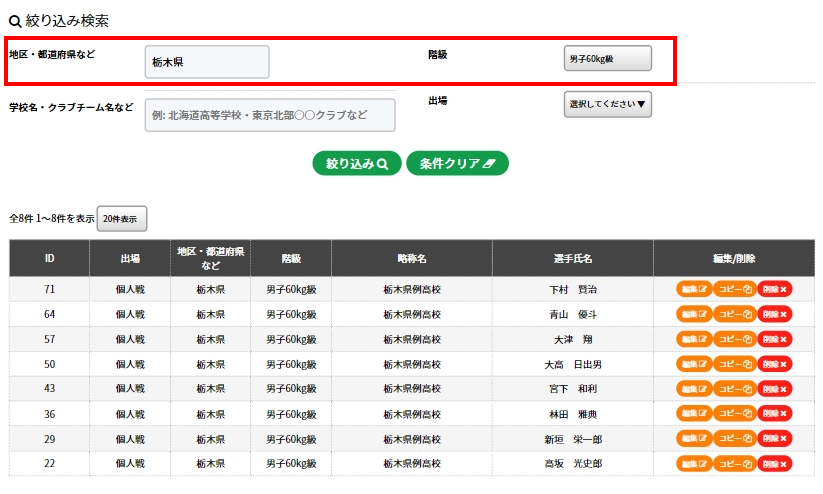The width and height of the screenshot is (823, 494).
Task: Delete the entry for 林田 雅典
Action: tap(774, 414)
